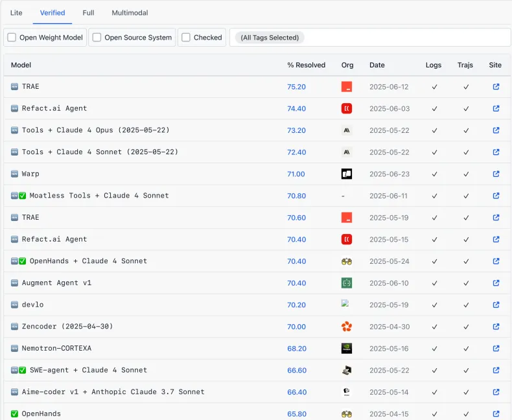Open site link for TRAE 75.20 row
Viewport: 512px width, 420px height.
tap(496, 87)
